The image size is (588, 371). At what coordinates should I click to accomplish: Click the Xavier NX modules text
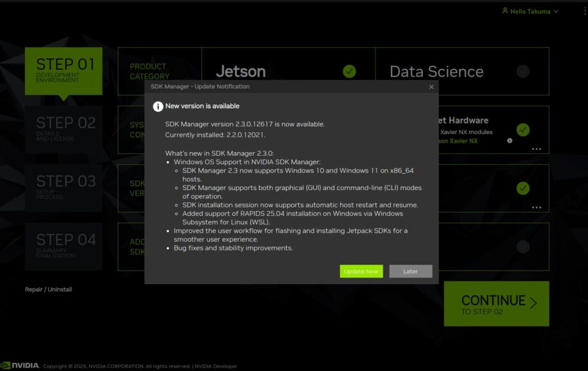(466, 132)
